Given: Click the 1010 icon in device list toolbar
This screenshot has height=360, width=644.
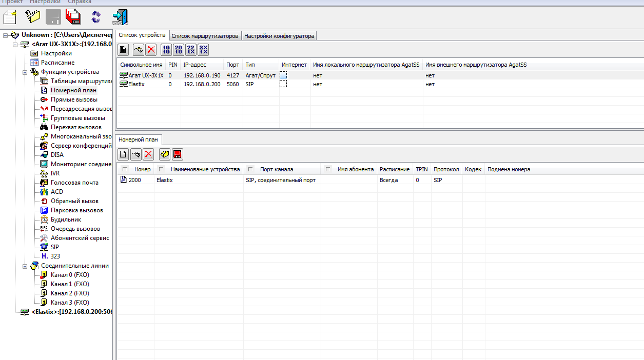Looking at the screenshot, I should click(x=166, y=50).
